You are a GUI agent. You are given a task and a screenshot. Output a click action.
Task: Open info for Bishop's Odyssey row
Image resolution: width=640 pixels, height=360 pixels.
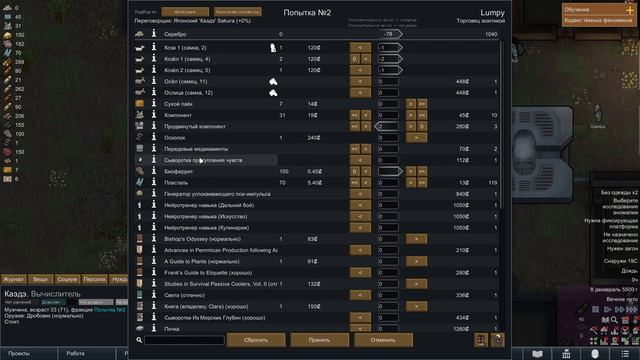154,239
